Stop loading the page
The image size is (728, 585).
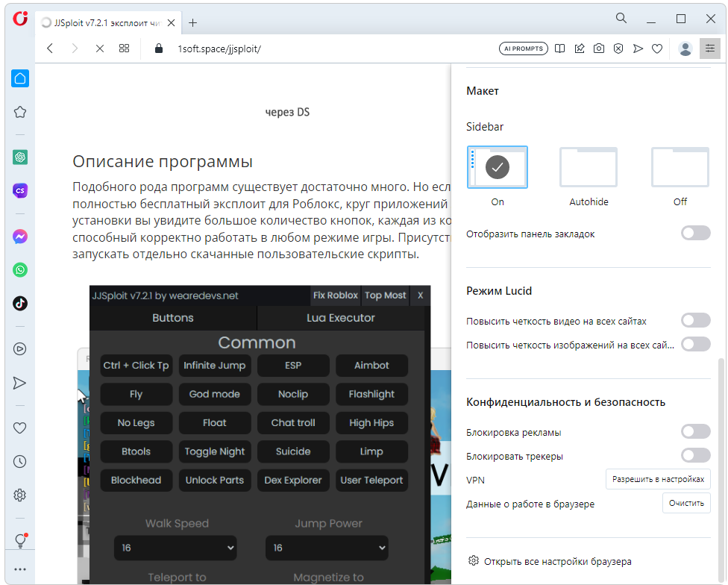click(100, 49)
